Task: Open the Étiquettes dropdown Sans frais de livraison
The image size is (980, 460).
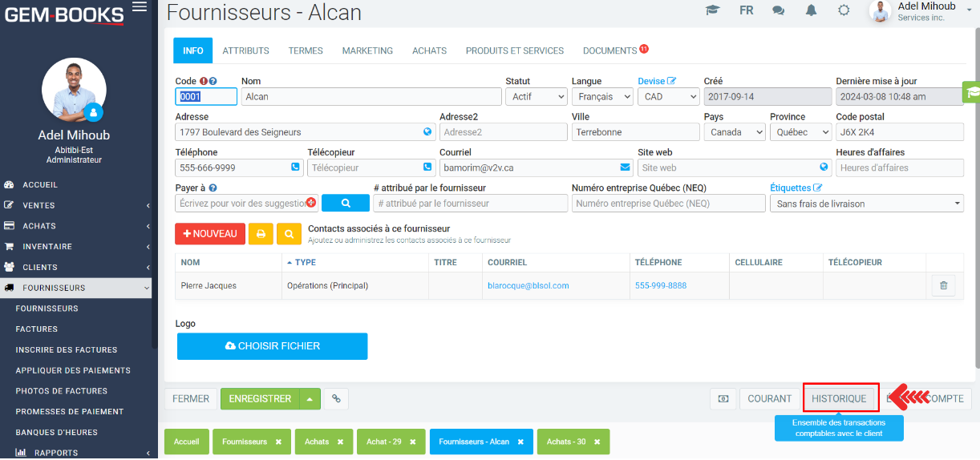Action: 866,204
